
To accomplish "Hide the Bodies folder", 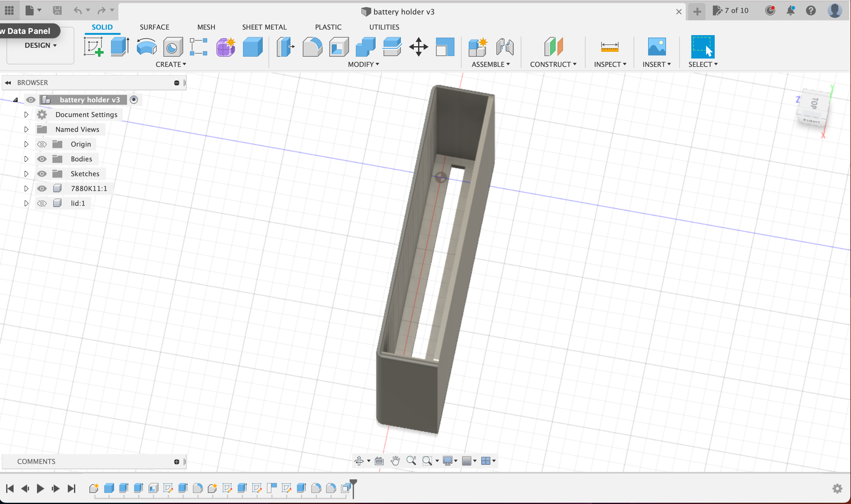I will click(42, 159).
